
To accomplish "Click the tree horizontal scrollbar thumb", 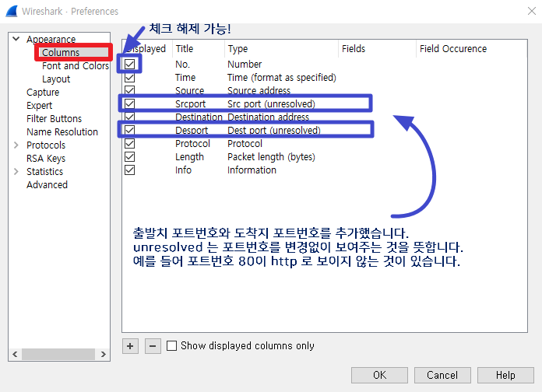I will click(x=58, y=354).
